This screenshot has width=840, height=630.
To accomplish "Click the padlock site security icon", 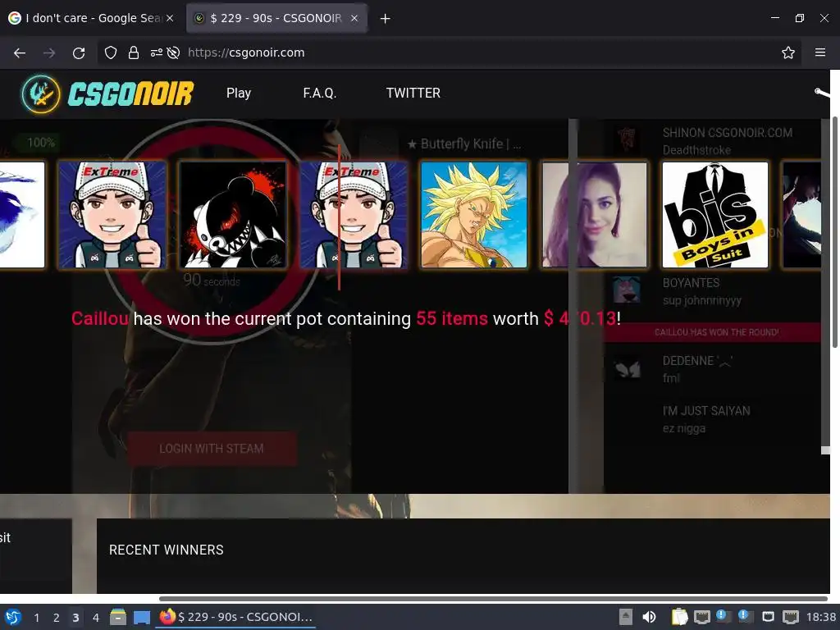I will pos(134,52).
